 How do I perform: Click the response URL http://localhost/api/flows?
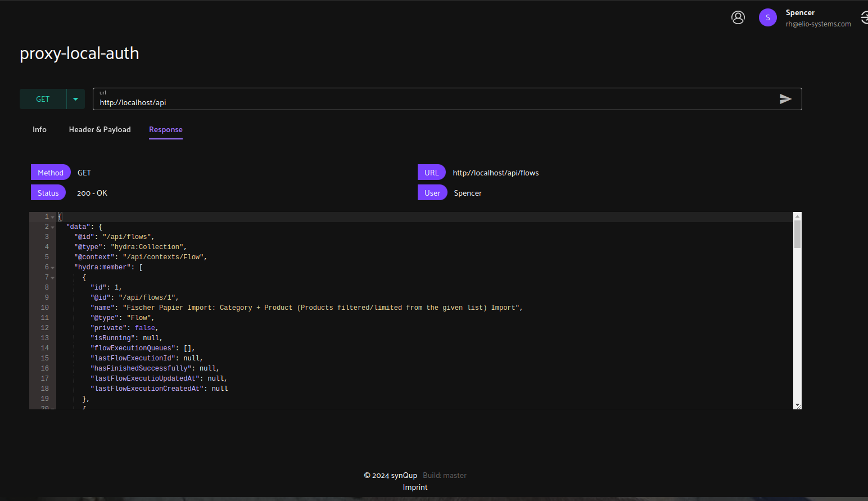point(496,173)
